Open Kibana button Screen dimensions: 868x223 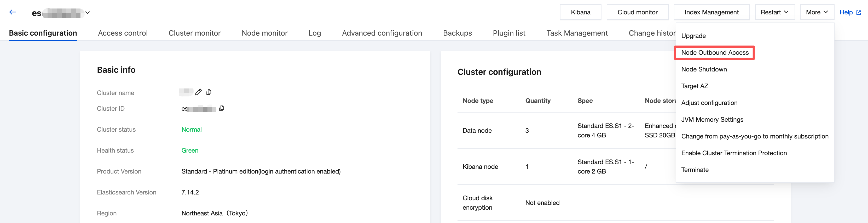pos(580,12)
